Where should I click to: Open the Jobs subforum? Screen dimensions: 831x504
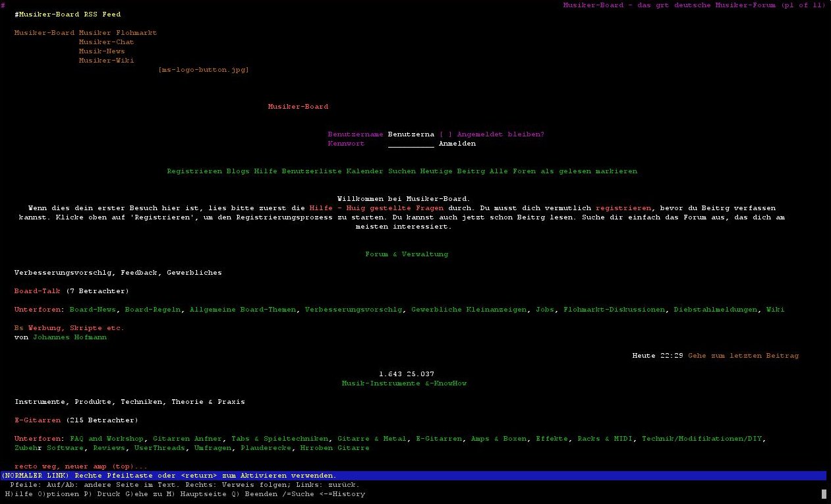coord(545,310)
